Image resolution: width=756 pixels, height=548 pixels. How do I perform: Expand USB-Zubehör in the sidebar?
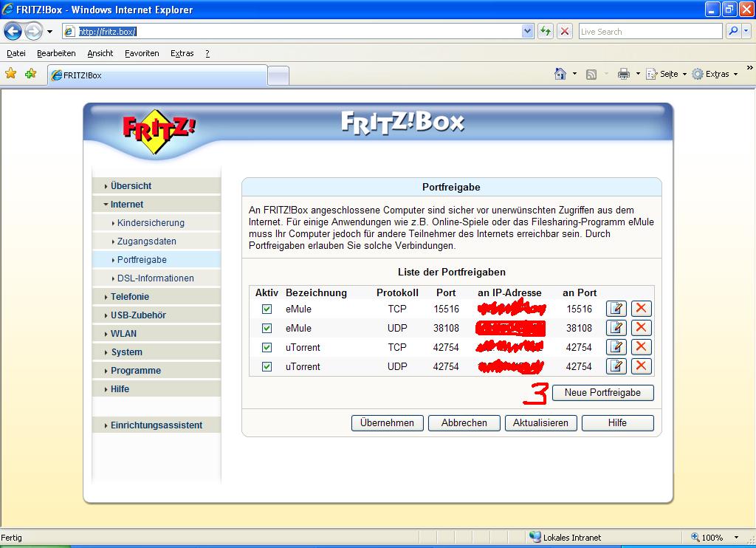157,315
